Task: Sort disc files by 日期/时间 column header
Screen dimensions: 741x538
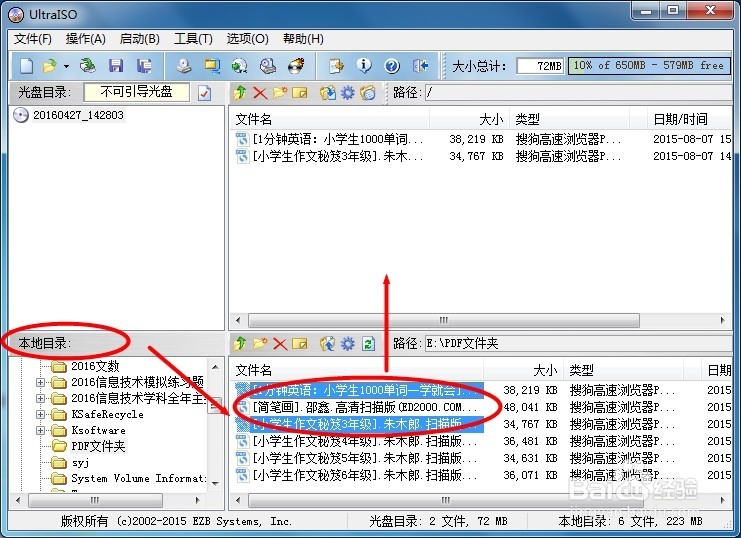Action: coord(689,119)
